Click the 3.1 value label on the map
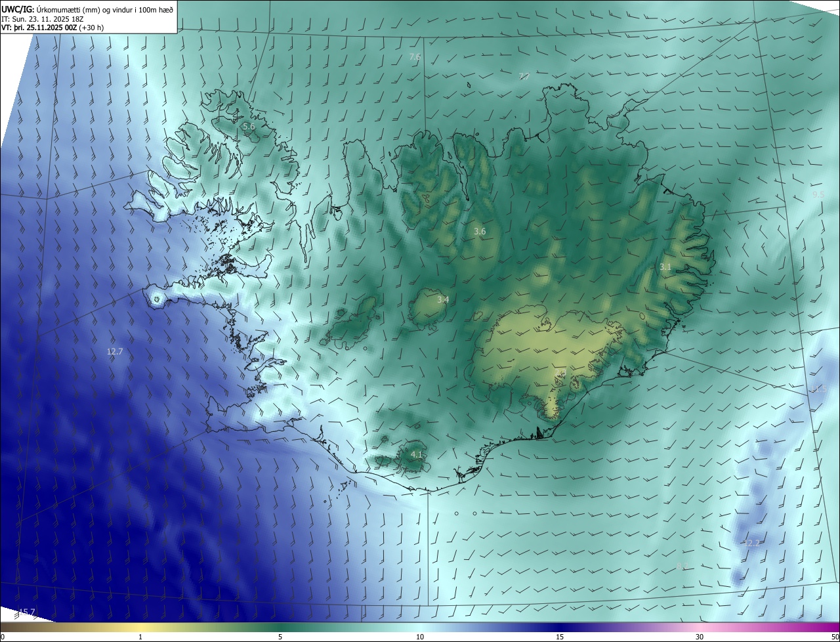This screenshot has width=840, height=642. [x=665, y=267]
